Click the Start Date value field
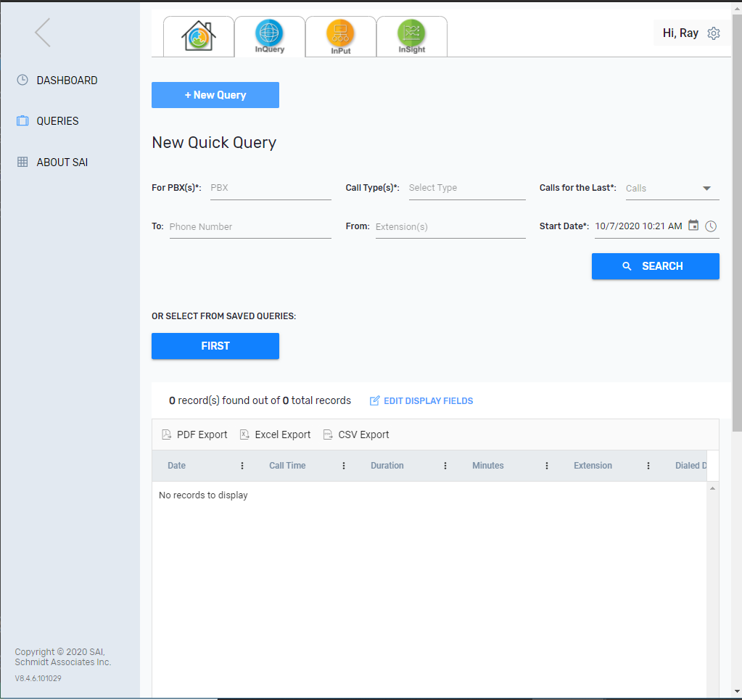Screen dimensions: 742x700 [638, 226]
